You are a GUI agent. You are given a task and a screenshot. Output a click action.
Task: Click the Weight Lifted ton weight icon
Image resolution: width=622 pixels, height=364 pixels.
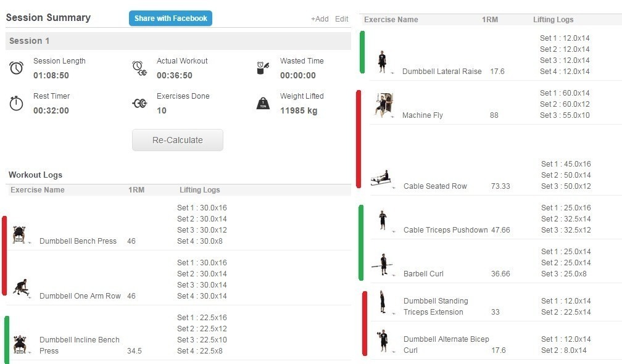263,103
